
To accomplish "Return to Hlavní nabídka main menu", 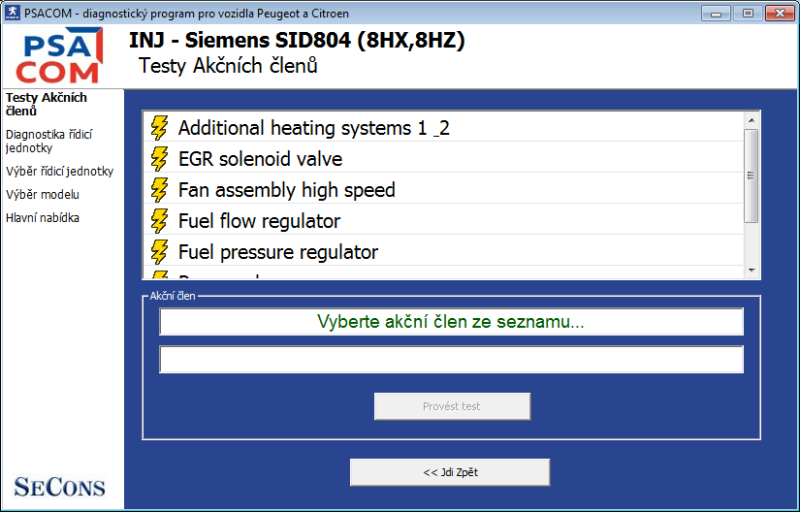I will (42, 217).
